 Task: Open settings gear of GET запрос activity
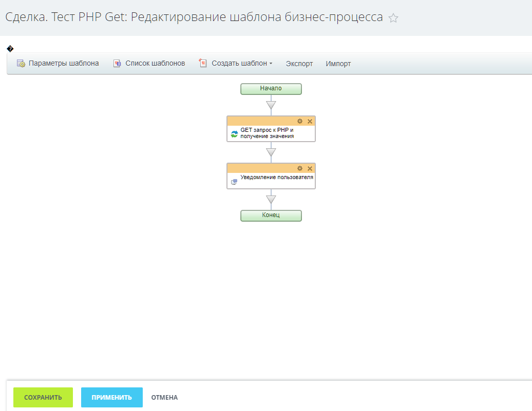(300, 121)
